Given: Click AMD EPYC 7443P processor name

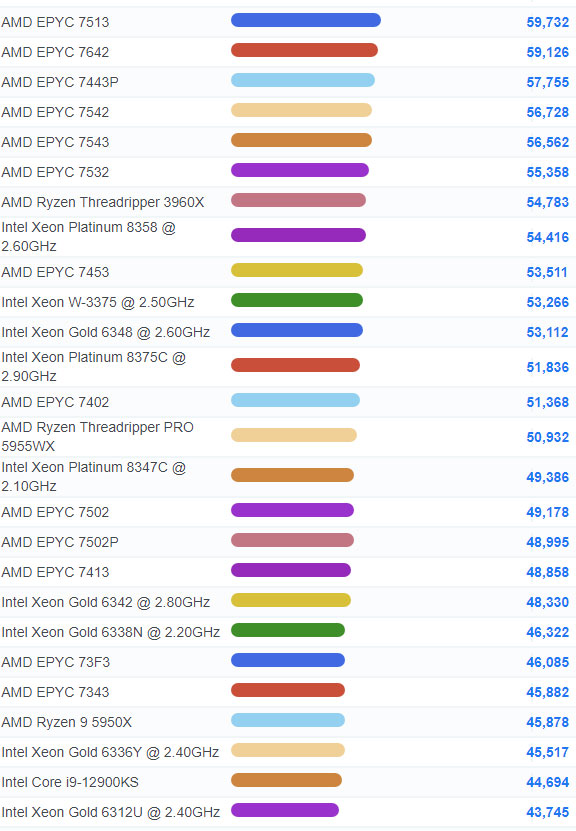Looking at the screenshot, I should [60, 82].
